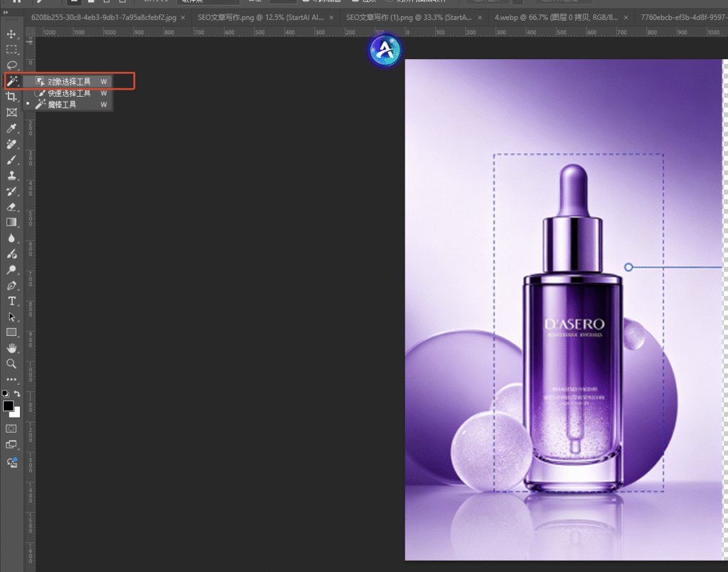Select the Eyedropper tool
This screenshot has width=728, height=572.
[x=11, y=128]
